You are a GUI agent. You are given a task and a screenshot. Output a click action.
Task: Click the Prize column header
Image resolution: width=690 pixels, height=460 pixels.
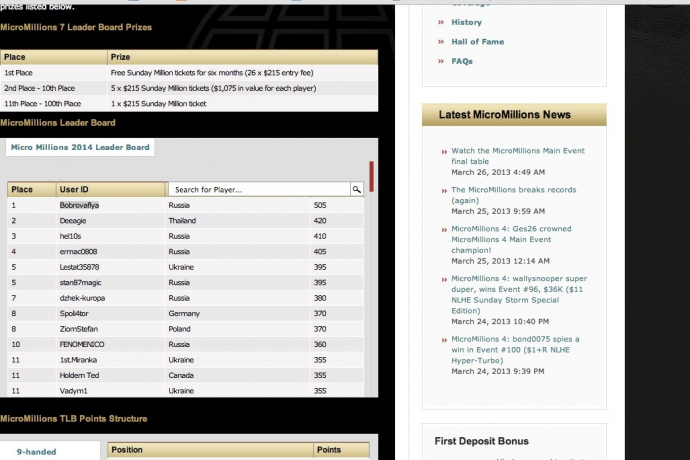242,57
